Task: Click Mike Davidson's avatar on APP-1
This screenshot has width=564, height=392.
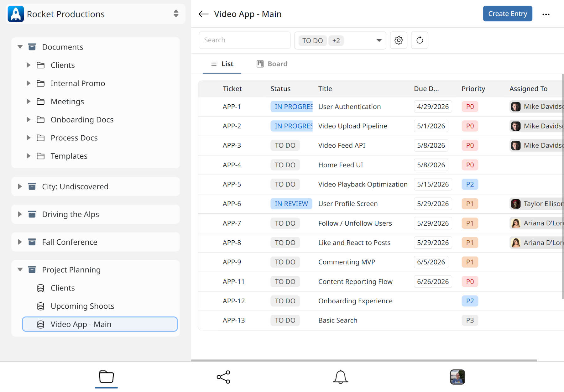Action: click(x=515, y=107)
